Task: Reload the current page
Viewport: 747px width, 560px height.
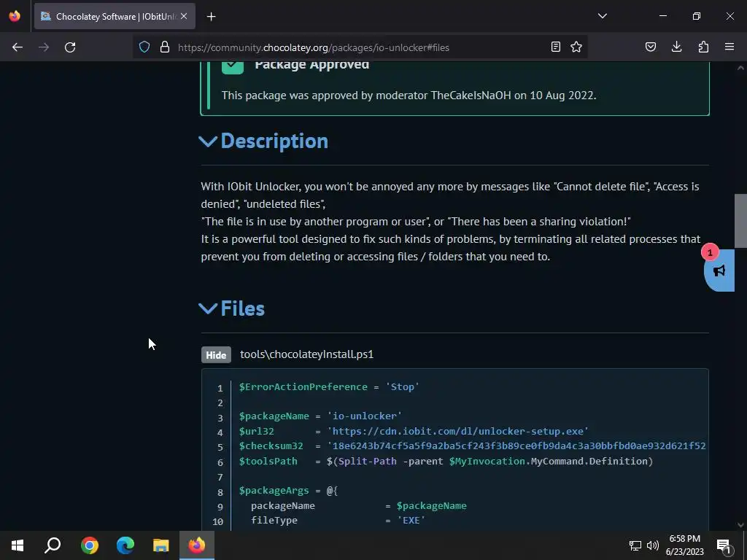Action: 70,47
